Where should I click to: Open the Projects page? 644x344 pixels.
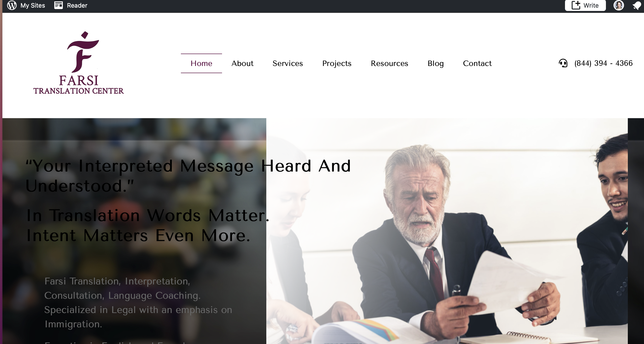(x=337, y=64)
